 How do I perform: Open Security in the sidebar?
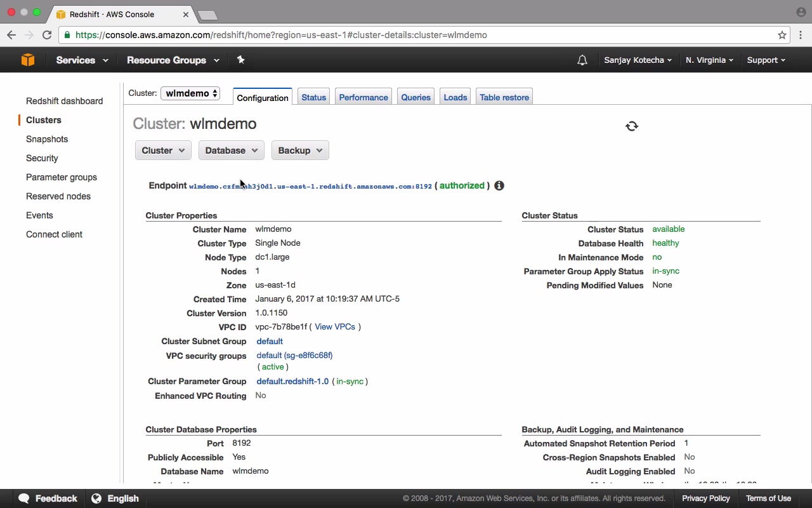pos(42,158)
